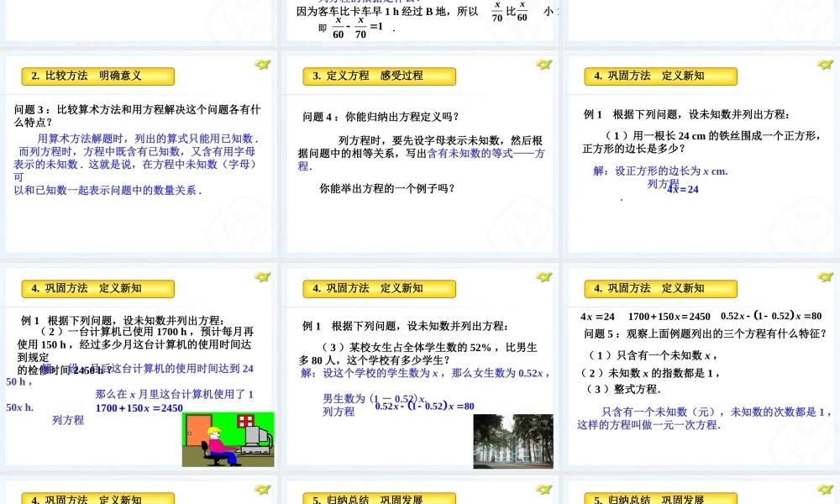Click the bird icon on the square wire example slide
This screenshot has width=840, height=504.
[825, 65]
